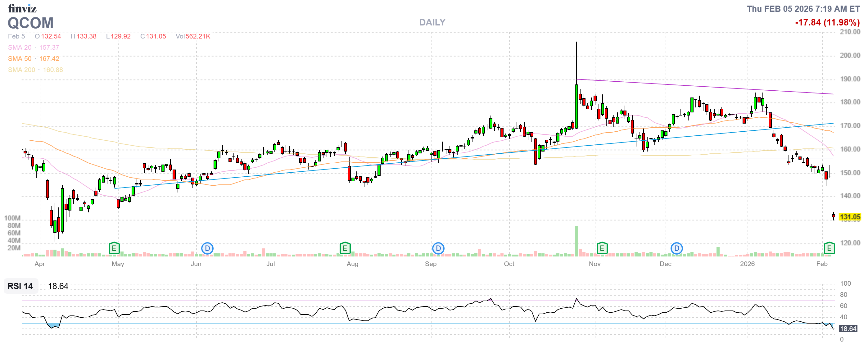Click the dividend D marker in June
Viewport: 868px width, 349px height.
[x=207, y=249]
